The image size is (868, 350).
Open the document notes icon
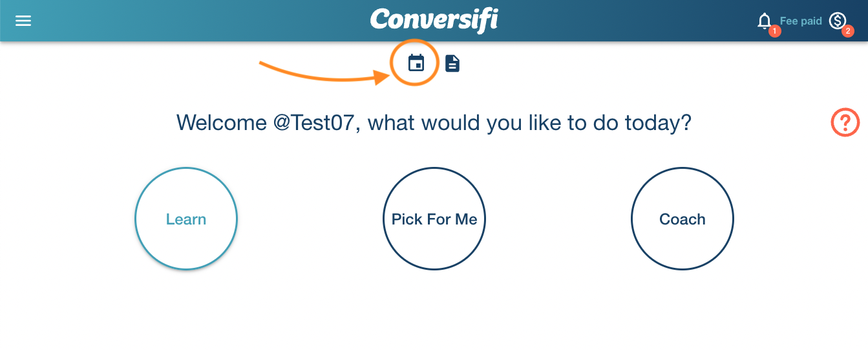coord(452,63)
